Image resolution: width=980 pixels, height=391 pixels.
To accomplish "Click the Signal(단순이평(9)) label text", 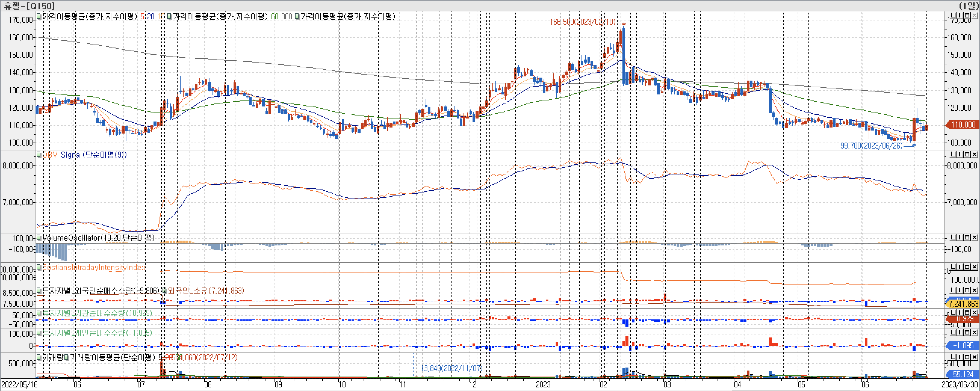I will point(94,155).
